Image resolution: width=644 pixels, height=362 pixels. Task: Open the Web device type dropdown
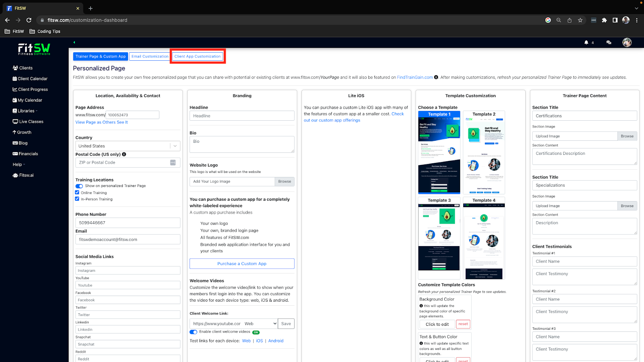pyautogui.click(x=260, y=324)
